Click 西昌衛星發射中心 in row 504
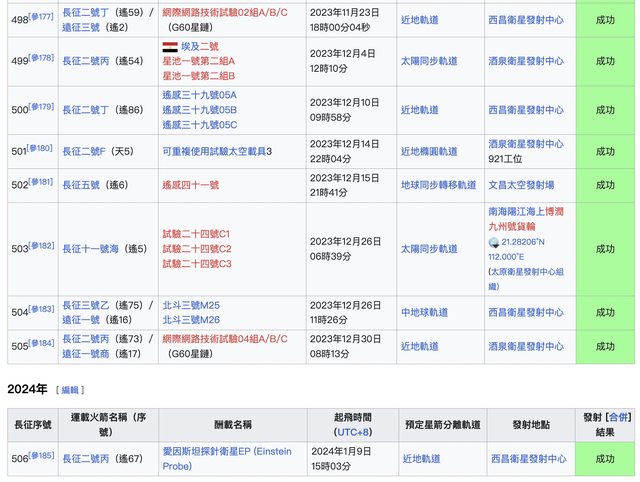Viewport: 640px width, 482px height. click(x=526, y=313)
